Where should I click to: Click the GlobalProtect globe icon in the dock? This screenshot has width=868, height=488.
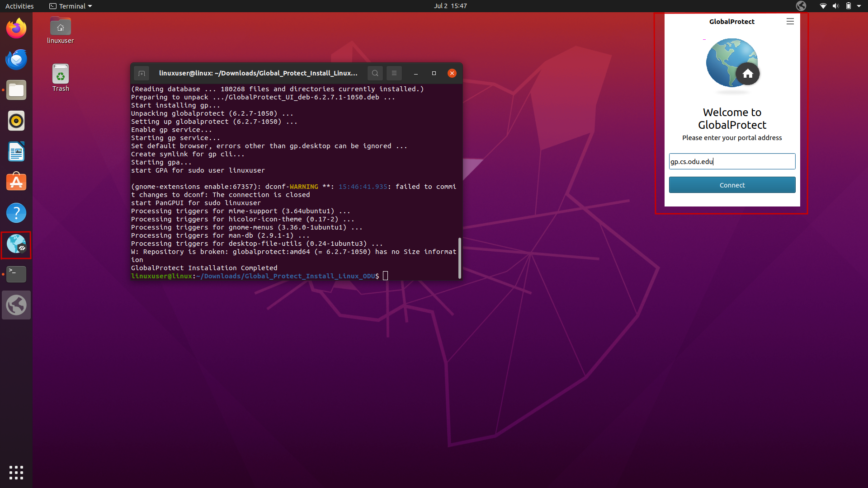[x=16, y=244]
